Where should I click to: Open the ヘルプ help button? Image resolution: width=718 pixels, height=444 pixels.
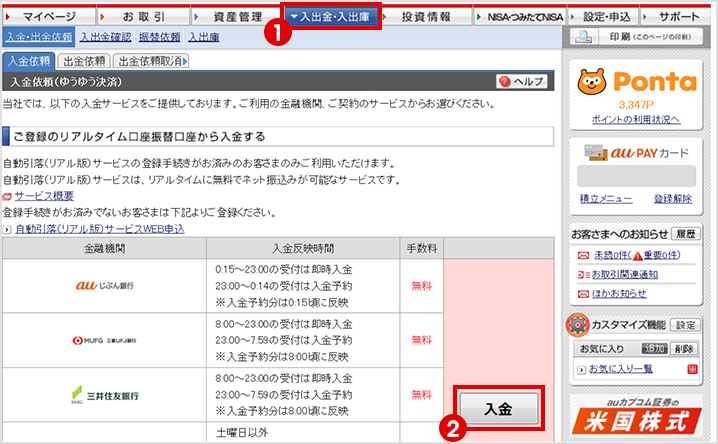[x=522, y=82]
